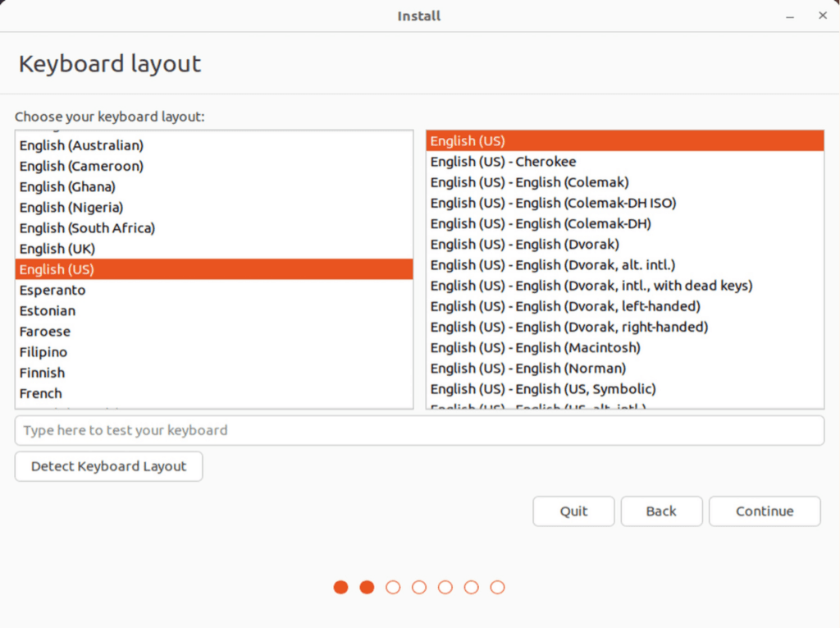Image resolution: width=840 pixels, height=628 pixels.
Task: Pick English (Australian) from left list
Action: coord(81,145)
